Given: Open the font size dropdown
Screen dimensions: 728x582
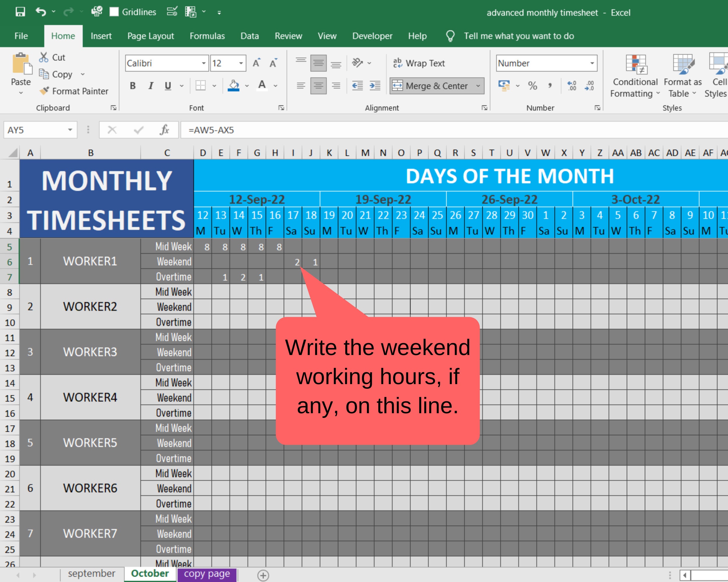Looking at the screenshot, I should pyautogui.click(x=241, y=63).
